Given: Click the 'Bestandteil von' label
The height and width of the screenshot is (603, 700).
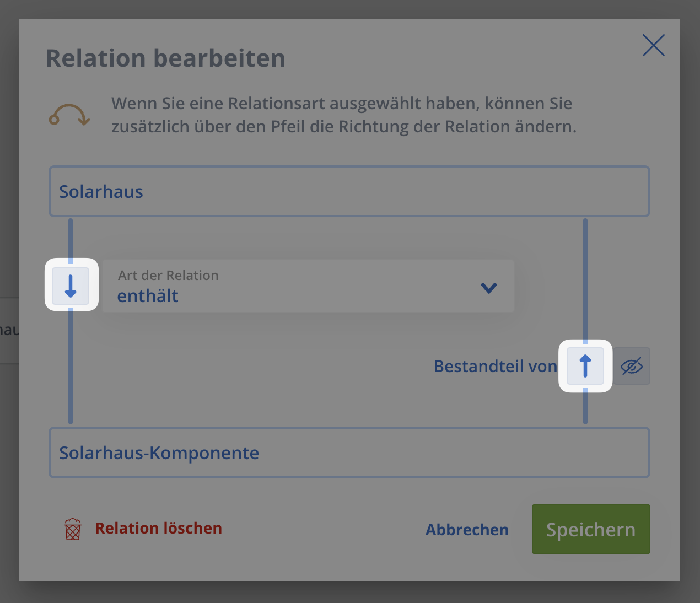Looking at the screenshot, I should point(495,367).
